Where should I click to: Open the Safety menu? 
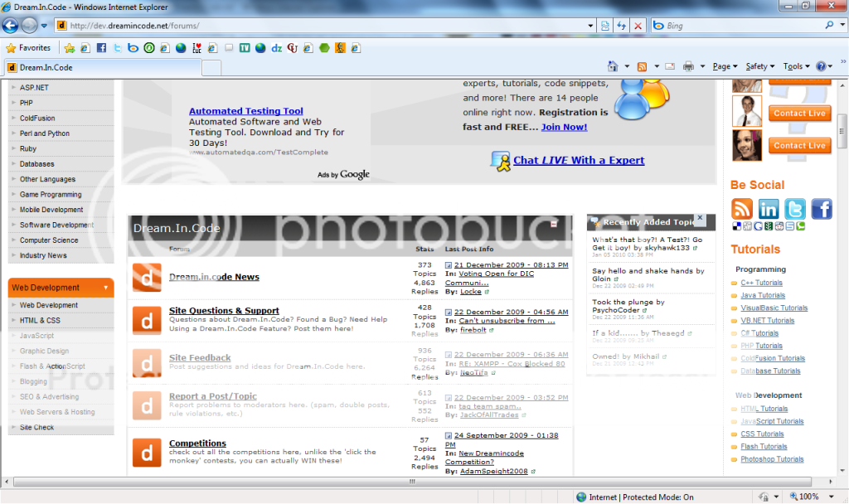(760, 66)
